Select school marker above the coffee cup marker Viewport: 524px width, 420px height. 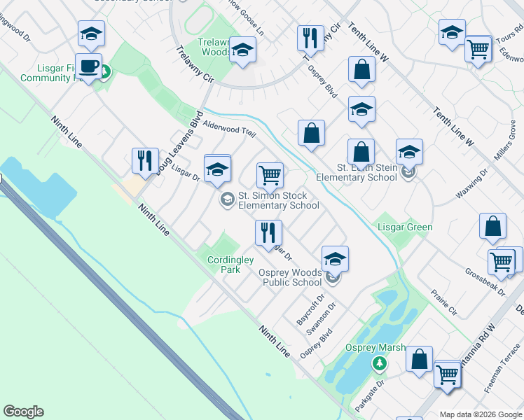(91, 35)
